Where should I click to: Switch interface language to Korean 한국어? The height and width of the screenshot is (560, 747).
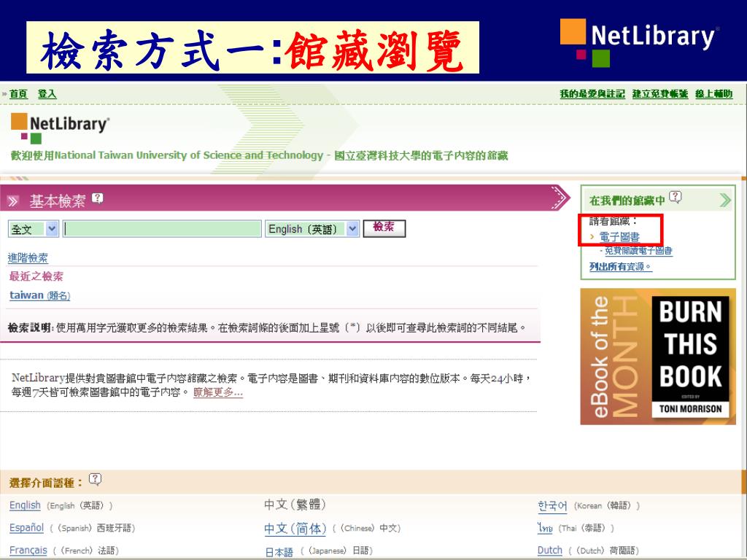tap(553, 506)
